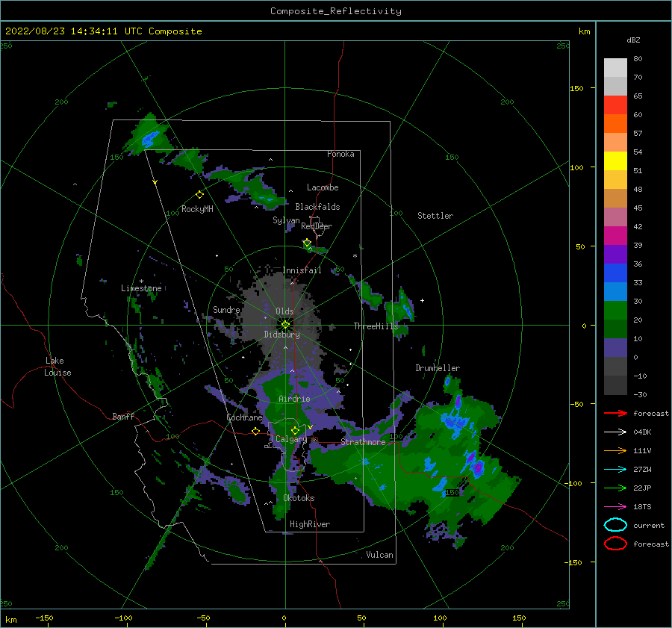This screenshot has height=628, width=672.
Task: Click the red forecast ellipse in legend
Action: (615, 544)
